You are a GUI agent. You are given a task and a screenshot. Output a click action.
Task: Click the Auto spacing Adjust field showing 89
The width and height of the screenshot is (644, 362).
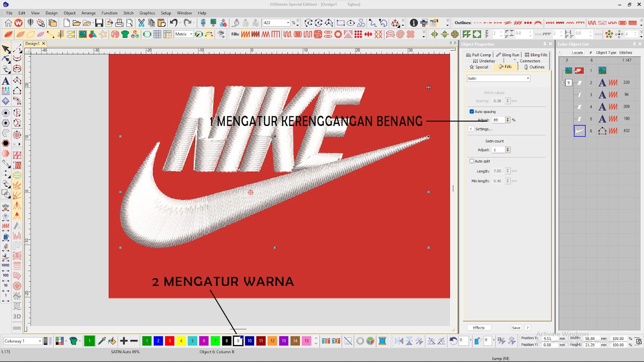pyautogui.click(x=497, y=120)
